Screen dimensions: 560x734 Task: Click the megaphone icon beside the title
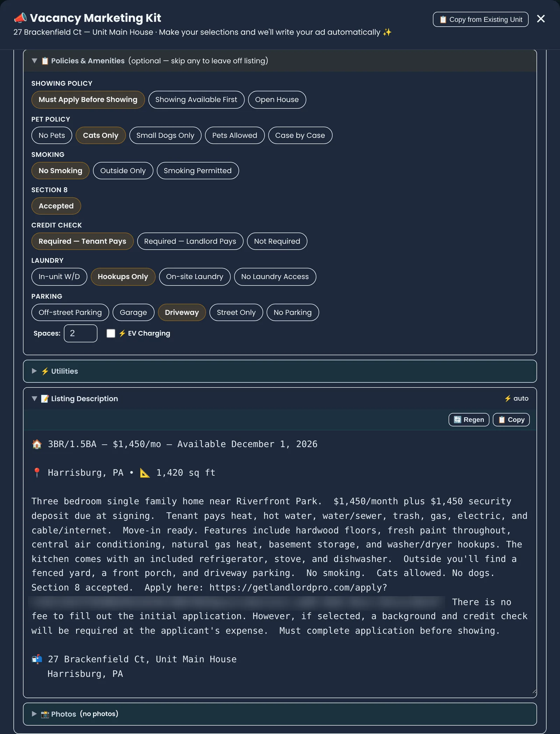click(20, 18)
